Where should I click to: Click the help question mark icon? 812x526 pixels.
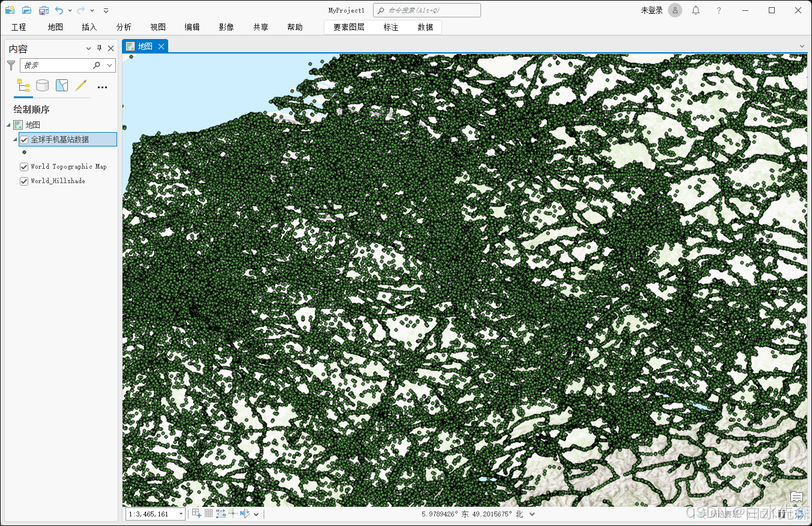(719, 10)
